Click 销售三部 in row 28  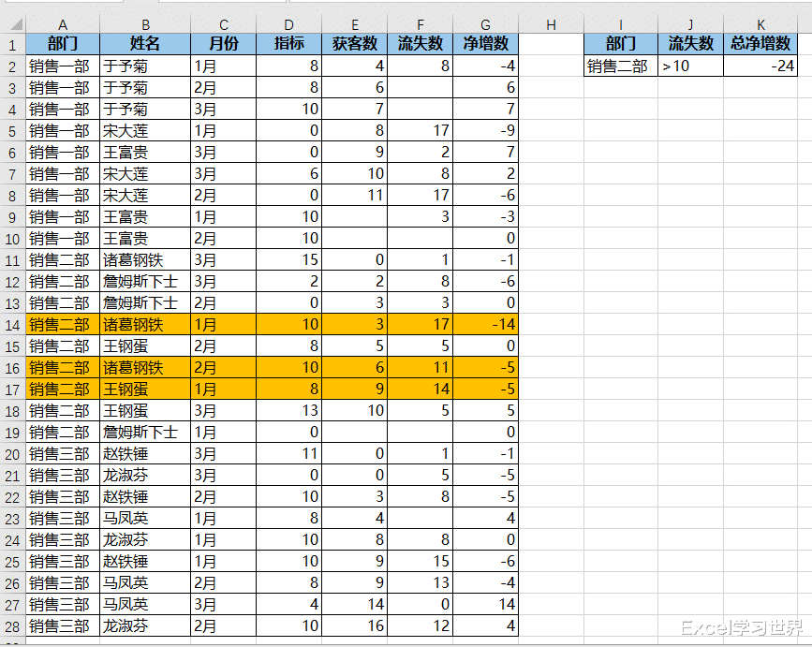click(x=63, y=626)
